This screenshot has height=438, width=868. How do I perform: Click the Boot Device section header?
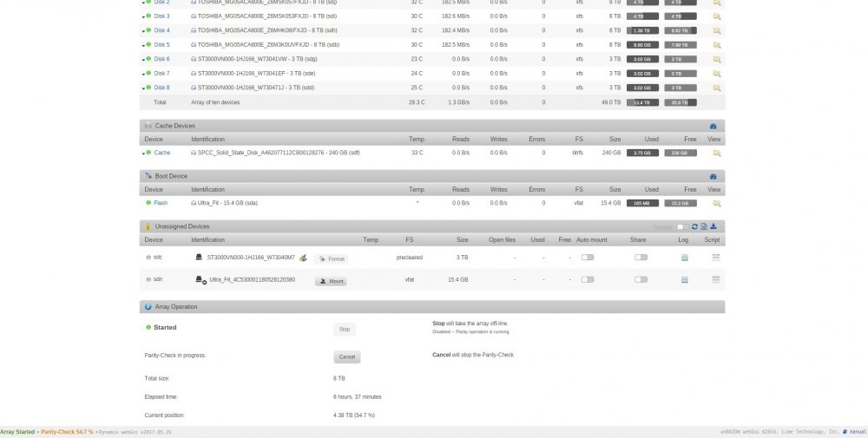point(431,176)
